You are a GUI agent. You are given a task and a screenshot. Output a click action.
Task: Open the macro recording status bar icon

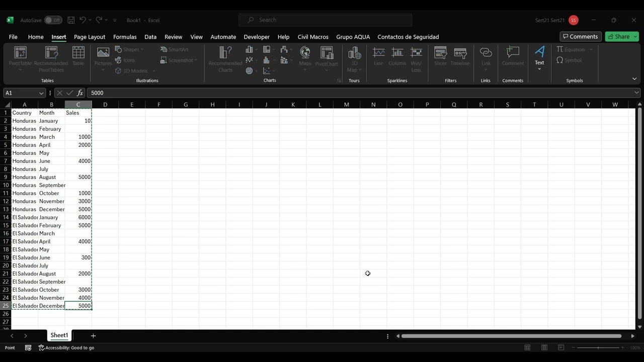click(28, 347)
